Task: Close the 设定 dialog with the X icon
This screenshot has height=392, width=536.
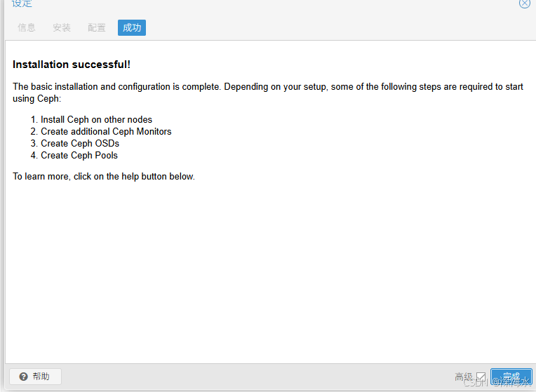Action: (525, 4)
